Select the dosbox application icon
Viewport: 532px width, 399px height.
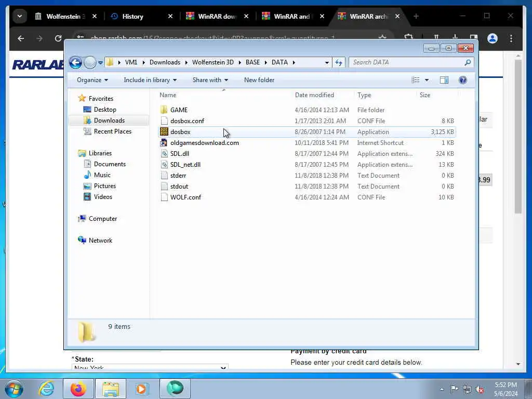click(x=164, y=131)
